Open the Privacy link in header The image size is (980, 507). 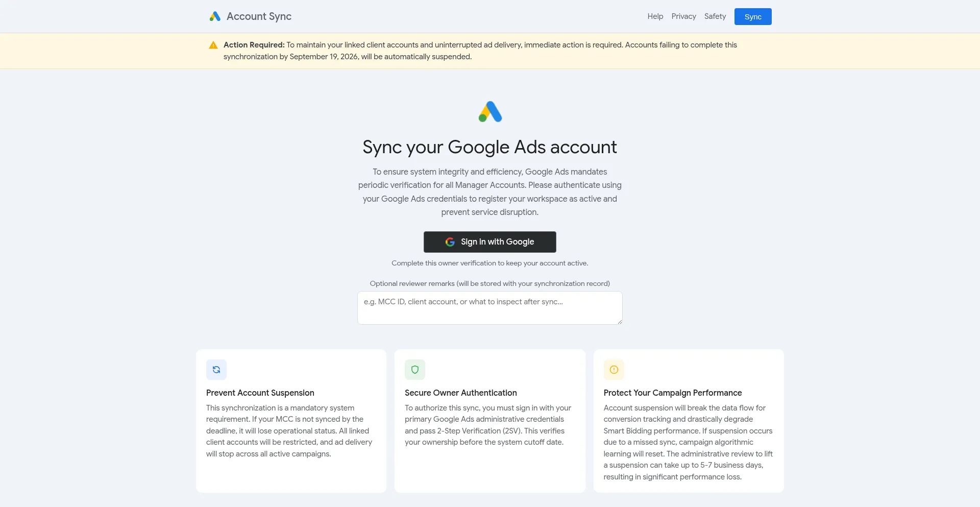pyautogui.click(x=683, y=16)
